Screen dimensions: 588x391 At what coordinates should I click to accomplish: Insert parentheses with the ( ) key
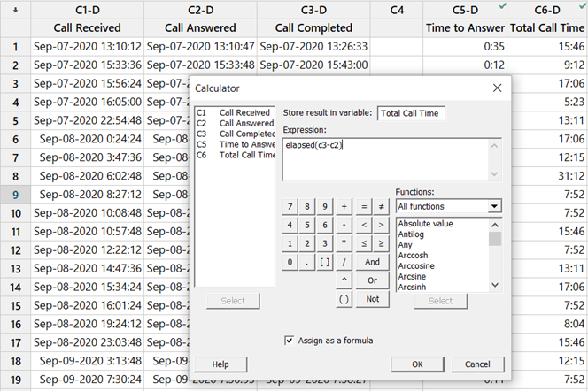[x=344, y=299]
